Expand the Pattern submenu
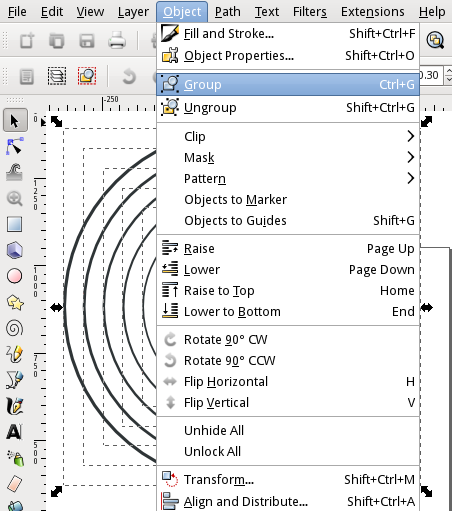 click(x=288, y=178)
